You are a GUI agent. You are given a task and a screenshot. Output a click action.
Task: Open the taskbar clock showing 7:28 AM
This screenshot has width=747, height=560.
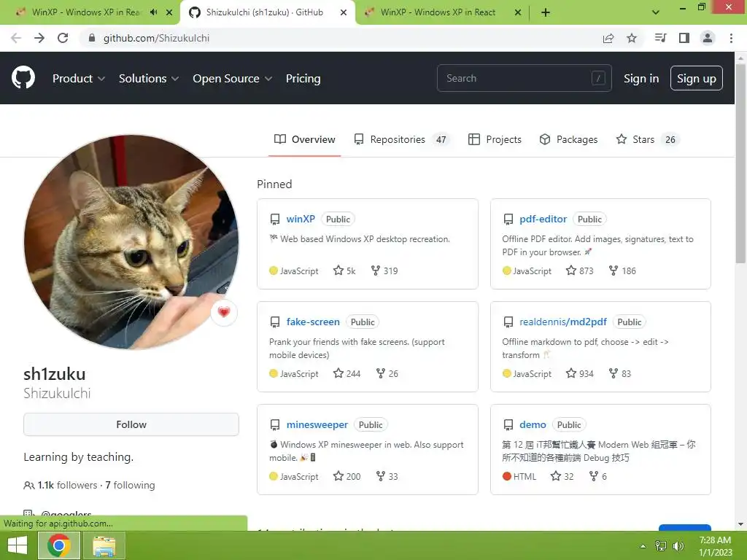coord(715,546)
